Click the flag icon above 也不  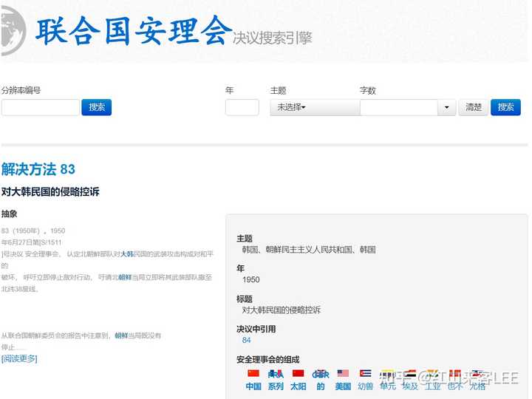455,373
